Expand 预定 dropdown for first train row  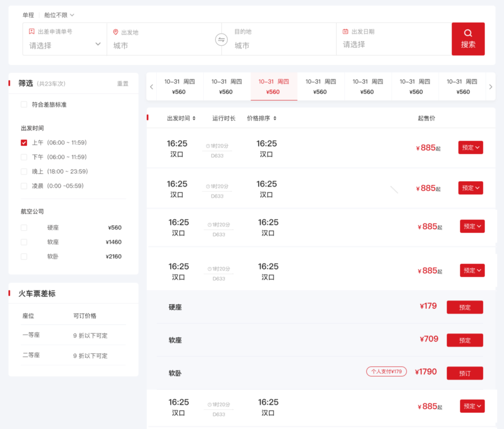[471, 148]
